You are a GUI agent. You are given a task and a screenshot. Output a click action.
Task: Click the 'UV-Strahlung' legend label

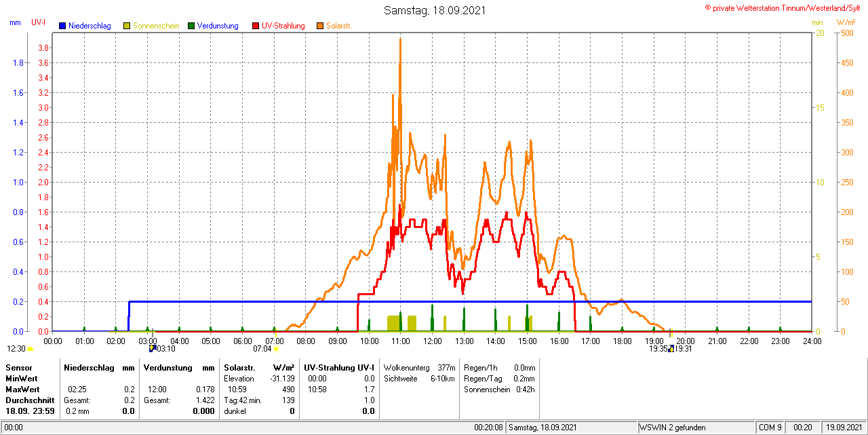283,26
